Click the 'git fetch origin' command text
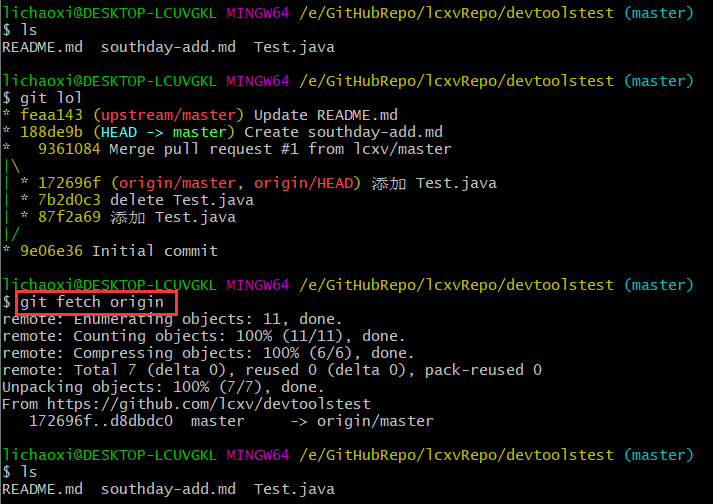 tap(91, 302)
